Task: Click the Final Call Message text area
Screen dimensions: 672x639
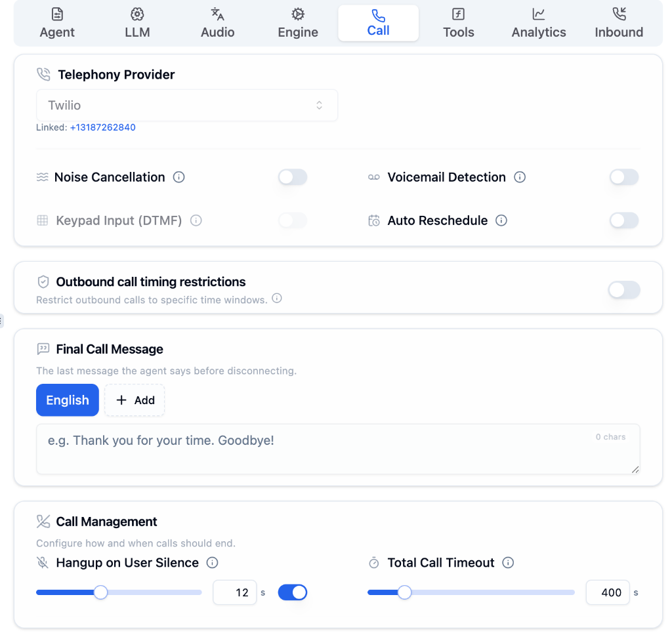Action: point(337,449)
